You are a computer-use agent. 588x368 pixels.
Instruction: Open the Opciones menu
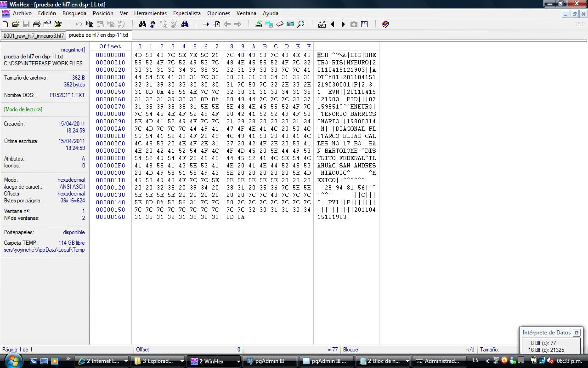(219, 13)
